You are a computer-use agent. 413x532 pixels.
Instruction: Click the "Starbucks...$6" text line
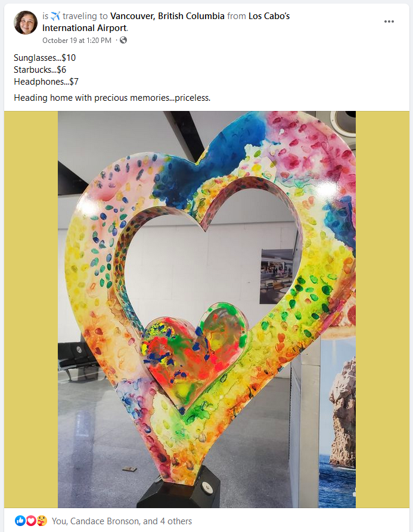(x=40, y=70)
